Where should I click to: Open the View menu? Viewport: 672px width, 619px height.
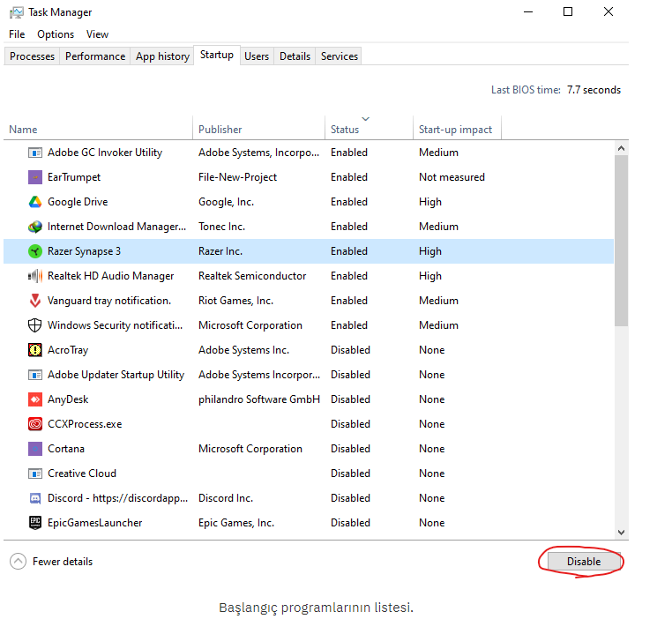click(x=97, y=34)
